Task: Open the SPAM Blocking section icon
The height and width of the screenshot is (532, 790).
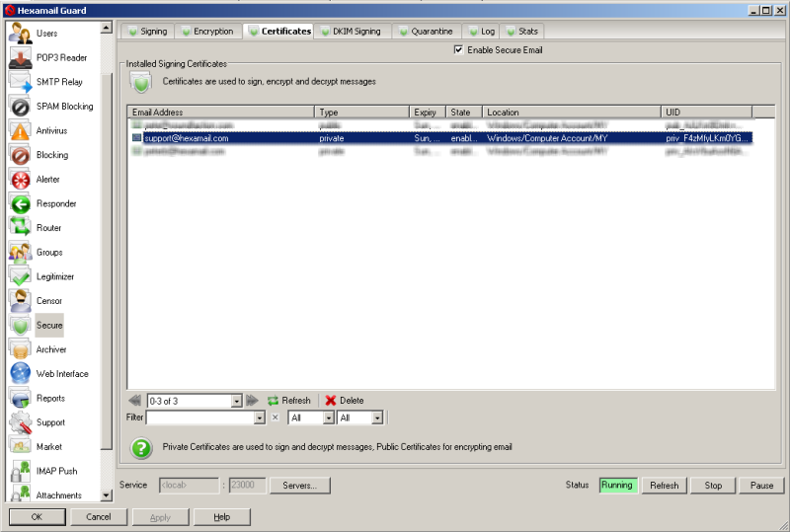Action: tap(20, 107)
